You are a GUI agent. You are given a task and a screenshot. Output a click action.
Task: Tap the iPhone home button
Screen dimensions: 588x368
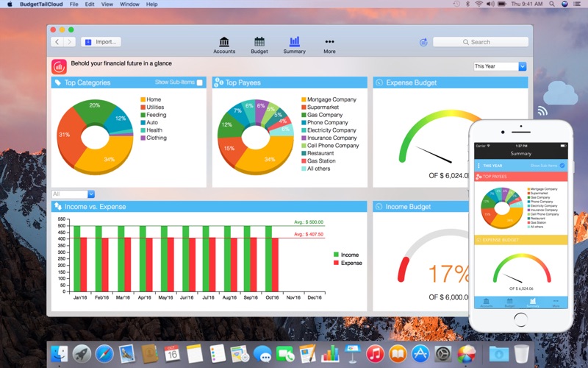pos(520,319)
